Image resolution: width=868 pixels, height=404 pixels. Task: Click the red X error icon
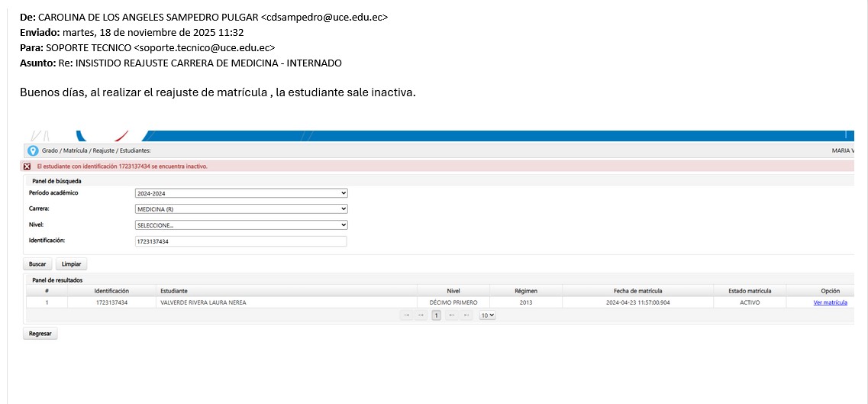tap(27, 166)
